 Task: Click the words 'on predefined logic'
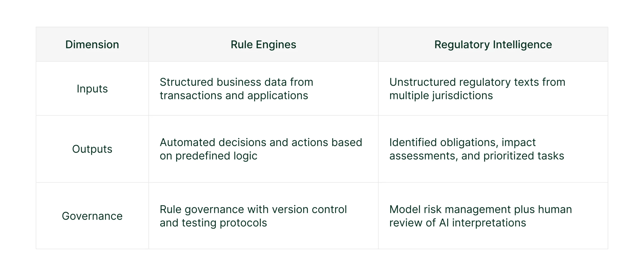(x=209, y=156)
